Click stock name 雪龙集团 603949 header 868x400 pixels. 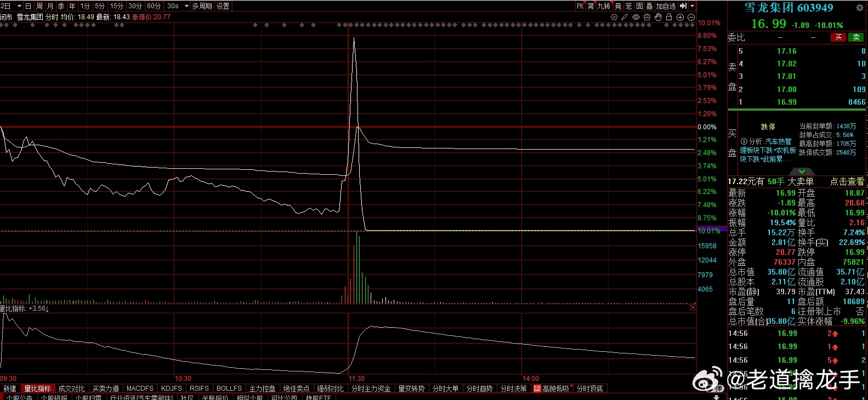tap(788, 8)
